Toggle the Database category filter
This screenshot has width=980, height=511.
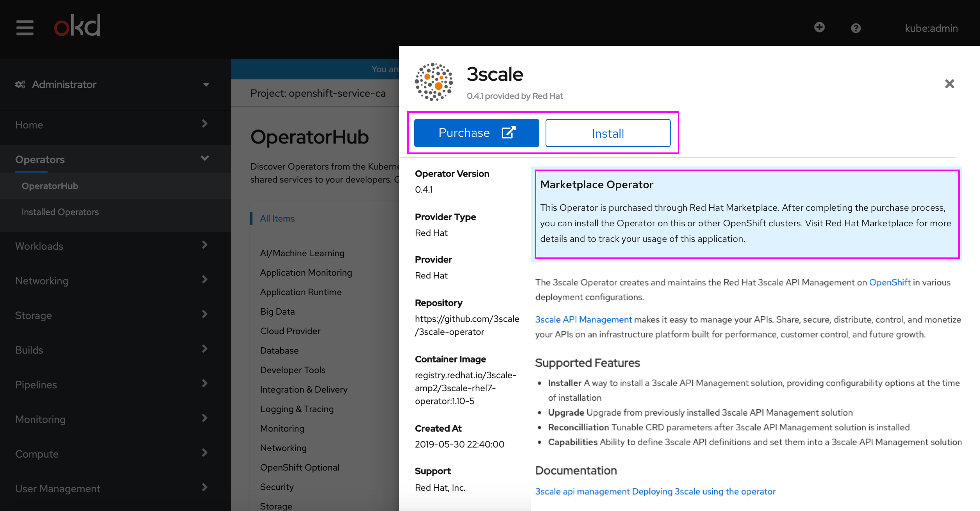(279, 350)
